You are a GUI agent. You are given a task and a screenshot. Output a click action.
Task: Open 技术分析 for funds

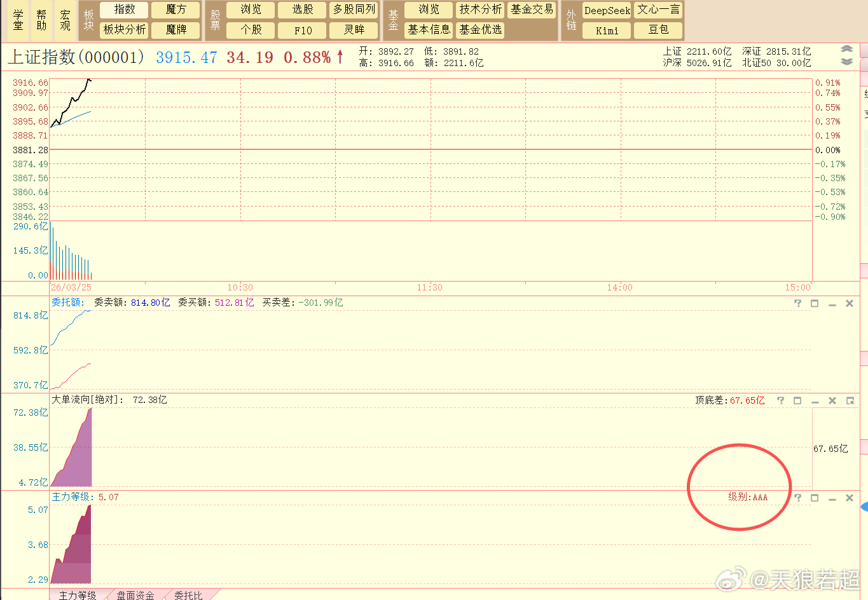click(x=481, y=10)
